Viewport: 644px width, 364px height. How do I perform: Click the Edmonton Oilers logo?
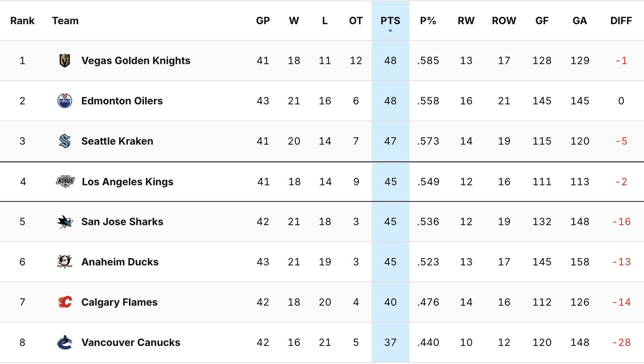(64, 101)
